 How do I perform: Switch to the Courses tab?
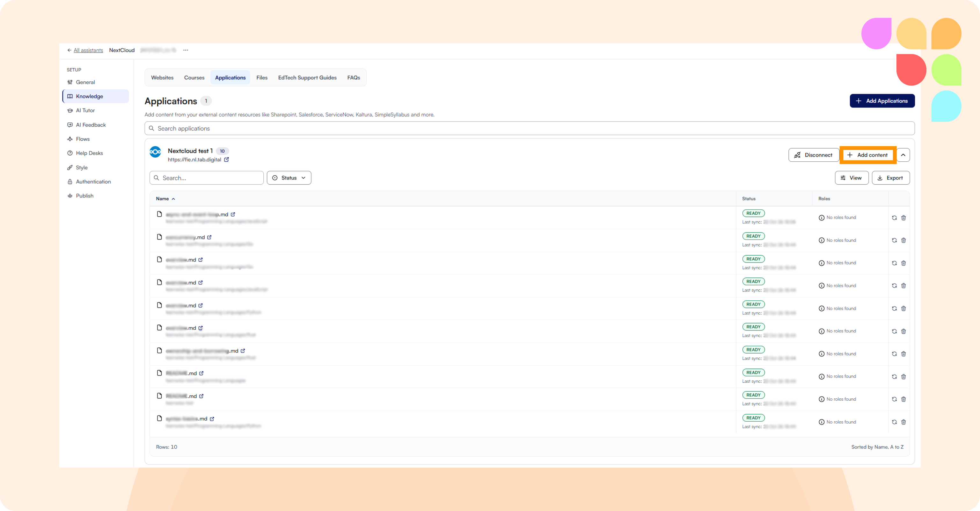click(194, 78)
